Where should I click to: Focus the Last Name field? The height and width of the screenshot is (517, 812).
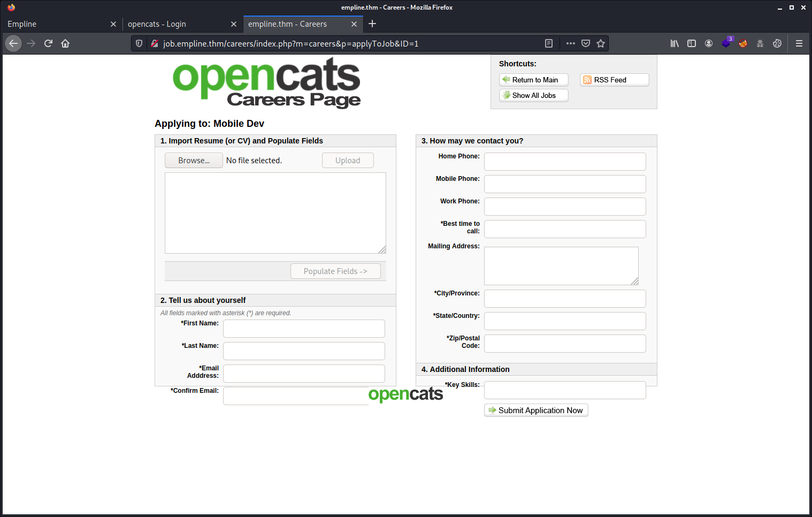(304, 351)
